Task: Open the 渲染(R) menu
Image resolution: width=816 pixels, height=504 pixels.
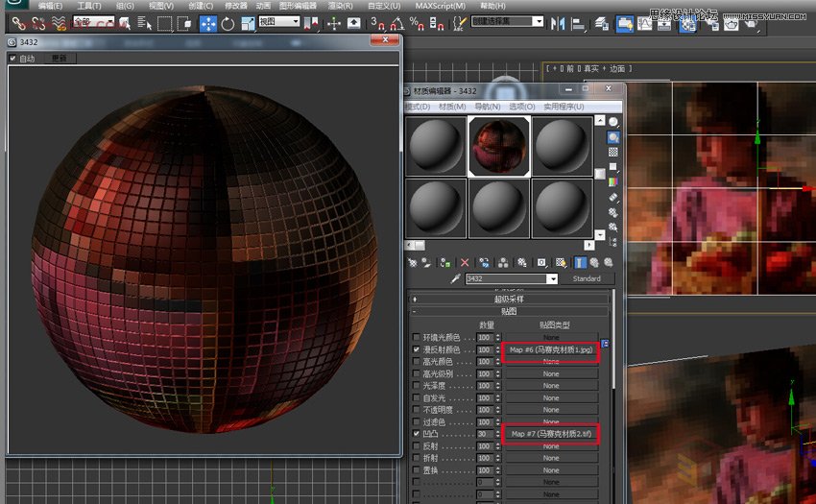Action: (341, 6)
